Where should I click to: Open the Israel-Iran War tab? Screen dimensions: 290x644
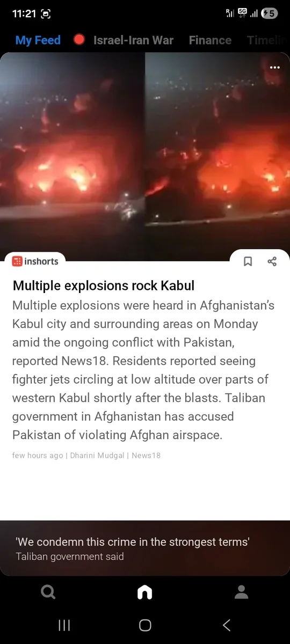click(133, 40)
